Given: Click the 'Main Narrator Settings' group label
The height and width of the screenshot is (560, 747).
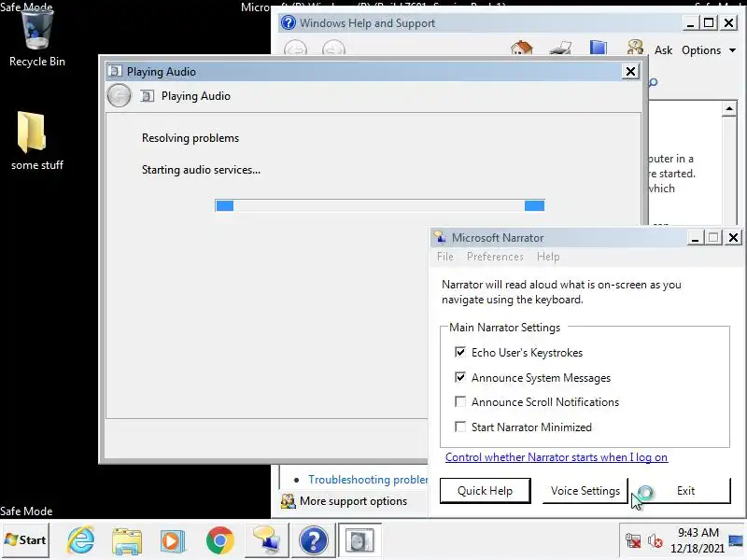Looking at the screenshot, I should 504,328.
